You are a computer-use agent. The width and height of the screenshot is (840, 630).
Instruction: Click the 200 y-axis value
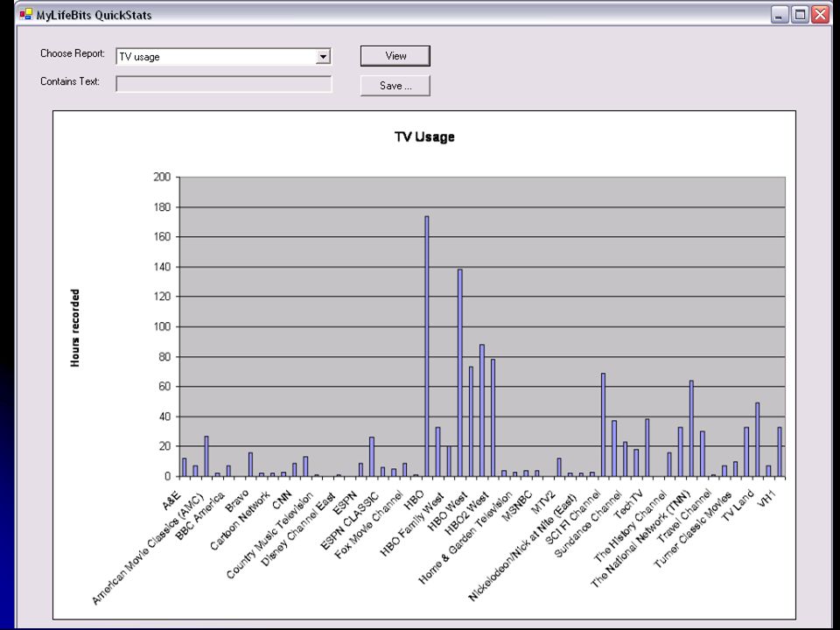[x=162, y=177]
